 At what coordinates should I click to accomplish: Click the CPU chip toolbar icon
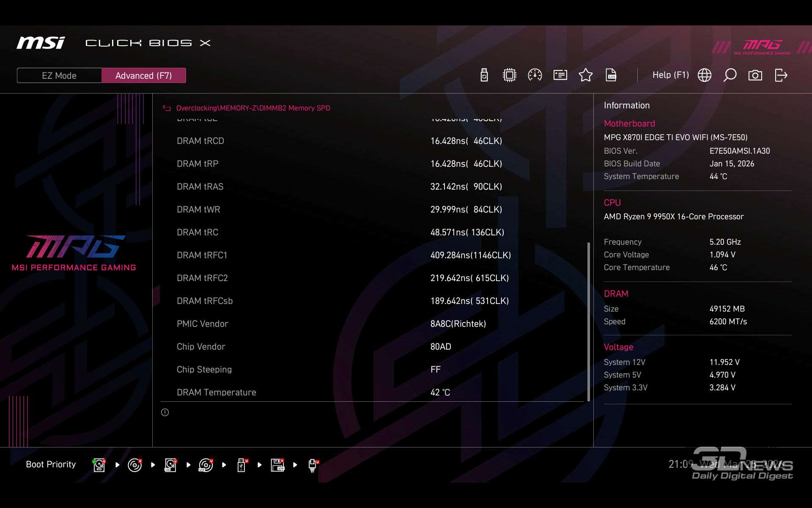510,75
